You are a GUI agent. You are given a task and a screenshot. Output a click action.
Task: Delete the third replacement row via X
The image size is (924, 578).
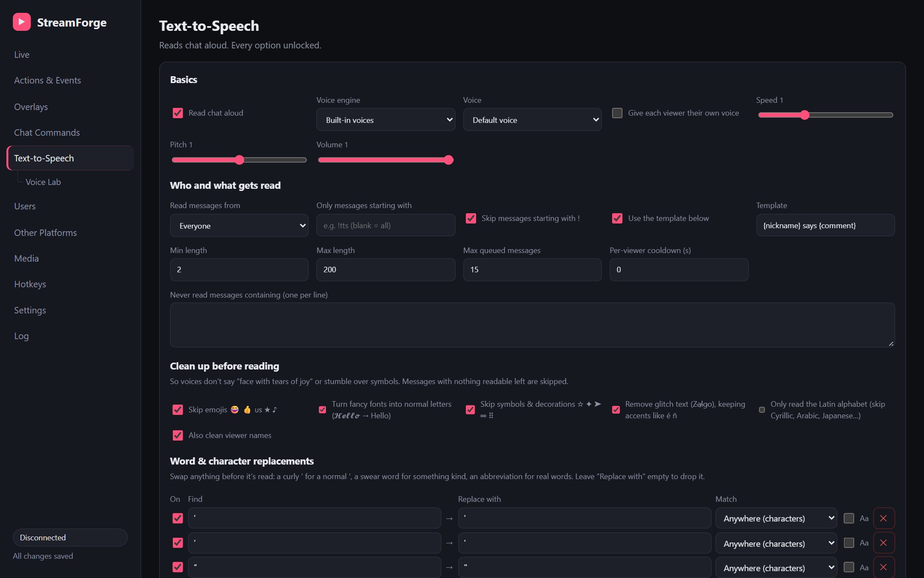click(883, 567)
